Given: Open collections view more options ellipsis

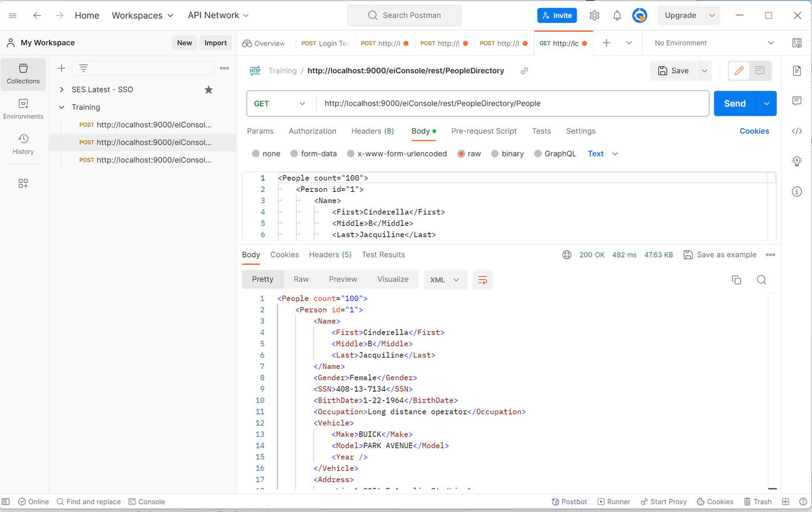Looking at the screenshot, I should click(224, 68).
